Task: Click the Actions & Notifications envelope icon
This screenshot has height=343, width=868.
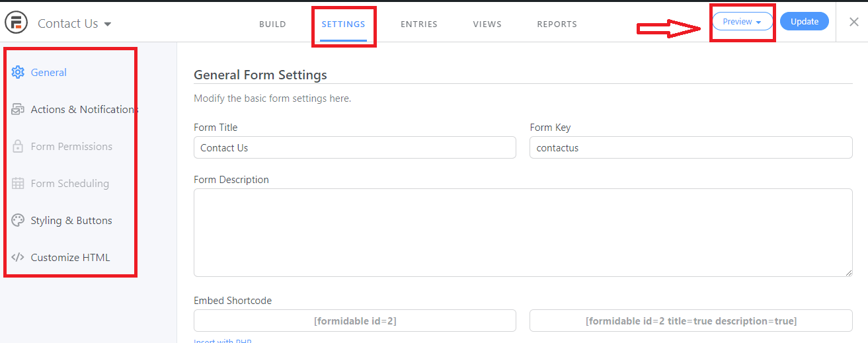Action: point(18,110)
